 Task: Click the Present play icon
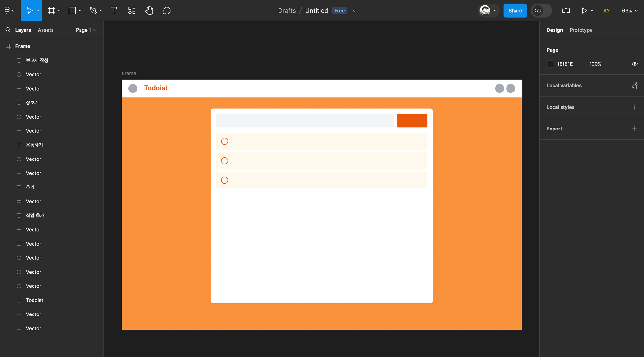click(x=584, y=11)
